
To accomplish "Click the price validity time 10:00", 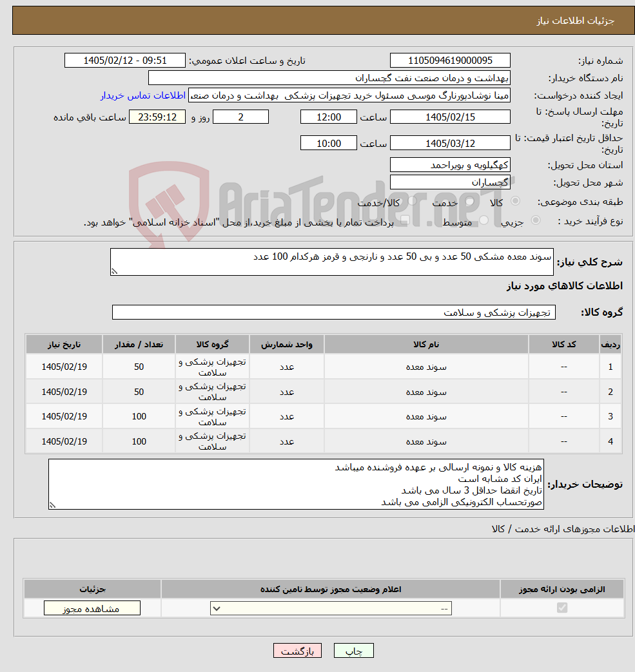I will [328, 143].
